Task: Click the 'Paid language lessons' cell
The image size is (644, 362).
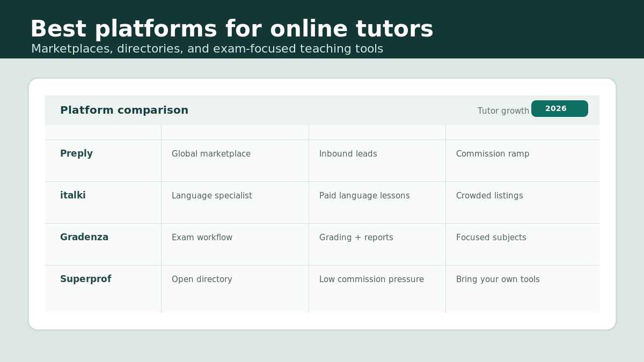Action: click(364, 196)
